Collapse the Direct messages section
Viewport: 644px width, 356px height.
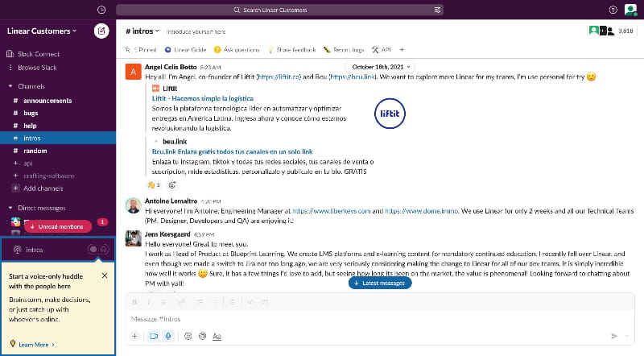pyautogui.click(x=10, y=208)
